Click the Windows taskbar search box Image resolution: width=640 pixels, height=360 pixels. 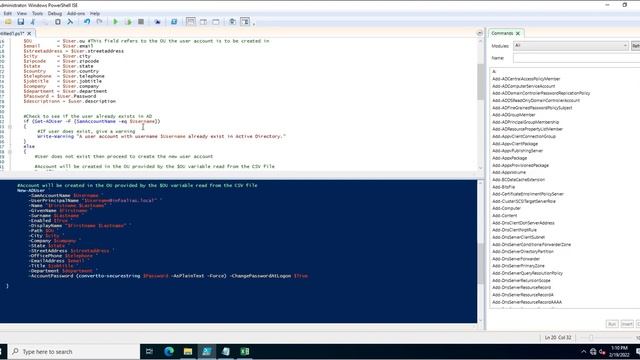(x=73, y=351)
